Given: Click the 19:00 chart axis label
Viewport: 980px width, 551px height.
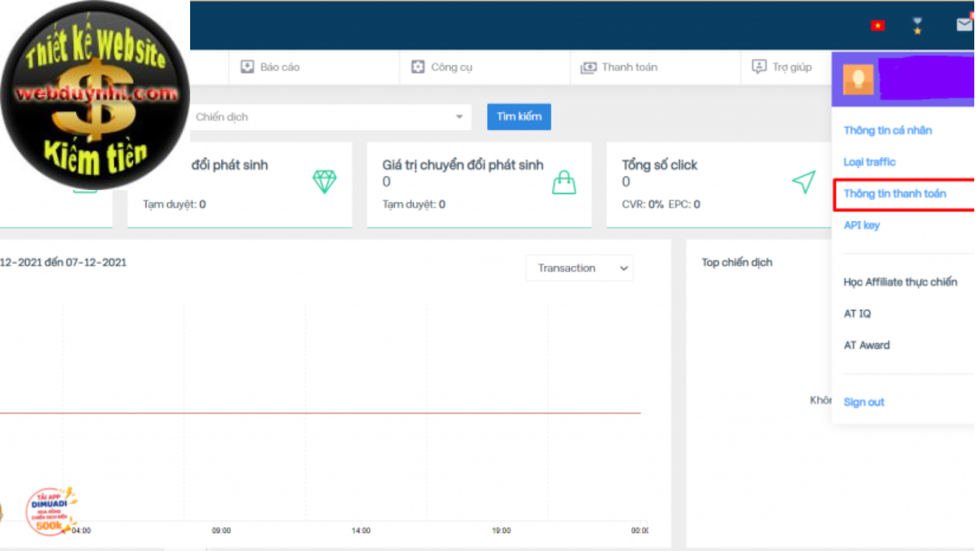Looking at the screenshot, I should click(501, 531).
